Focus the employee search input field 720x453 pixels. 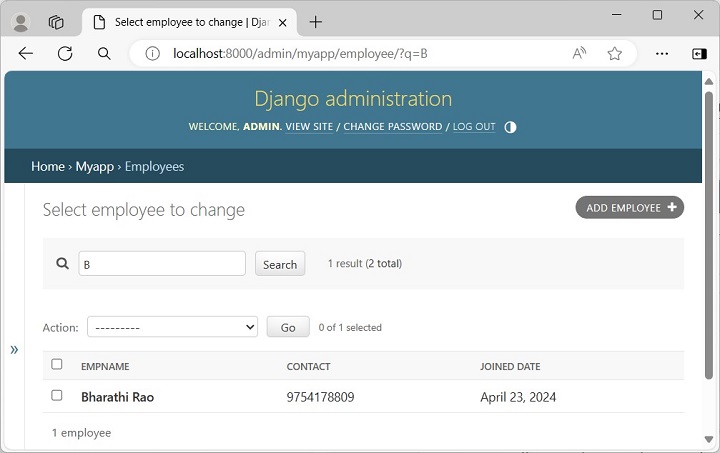162,264
